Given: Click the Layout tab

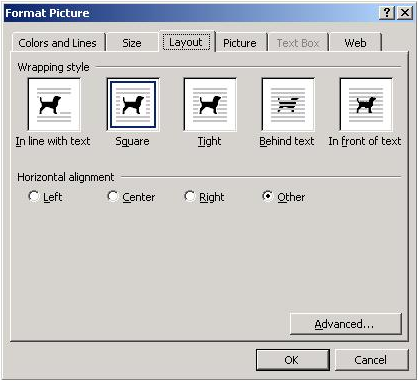Looking at the screenshot, I should [x=186, y=42].
